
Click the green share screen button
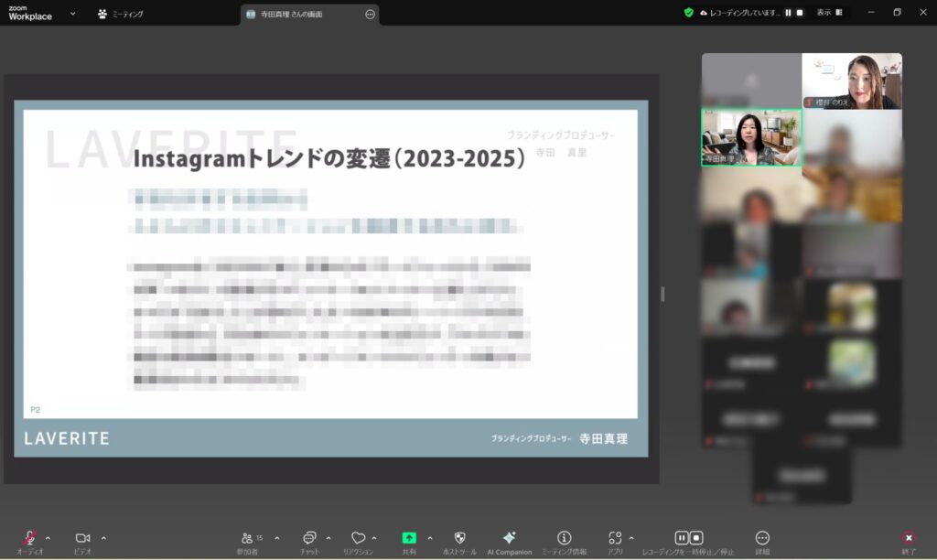click(x=409, y=538)
